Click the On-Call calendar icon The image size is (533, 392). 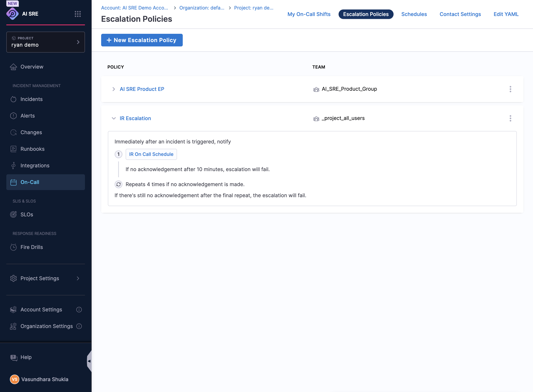coord(13,182)
